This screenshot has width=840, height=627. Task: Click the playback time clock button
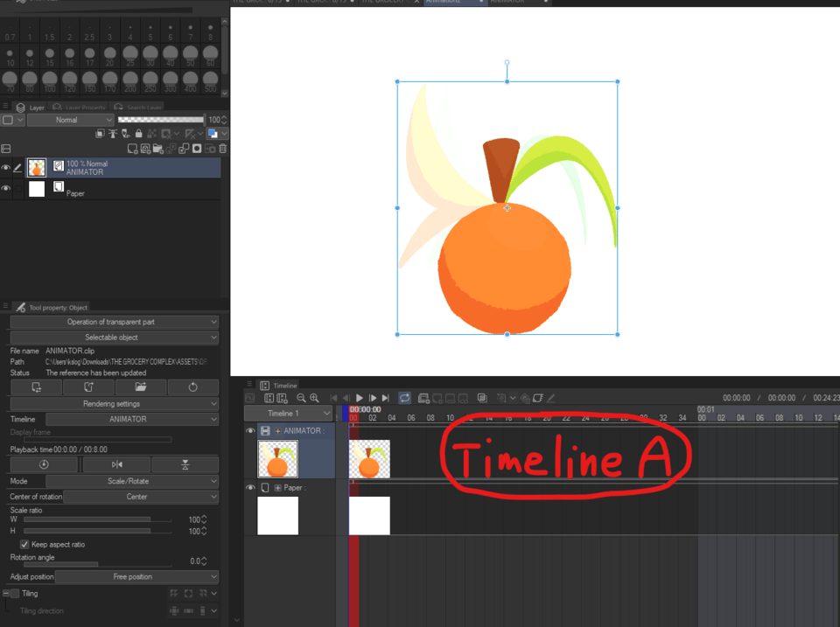click(x=44, y=464)
